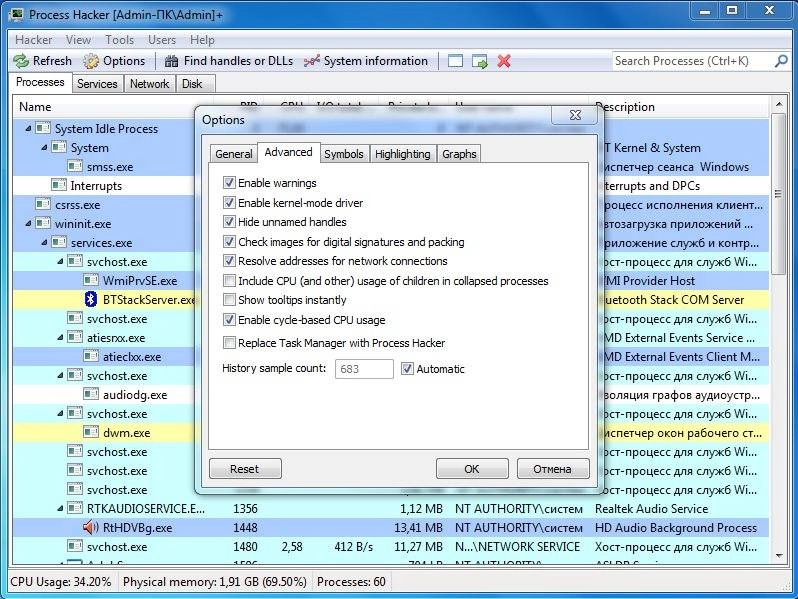
Task: Toggle Enable kernel-mode driver checkbox
Action: 229,203
